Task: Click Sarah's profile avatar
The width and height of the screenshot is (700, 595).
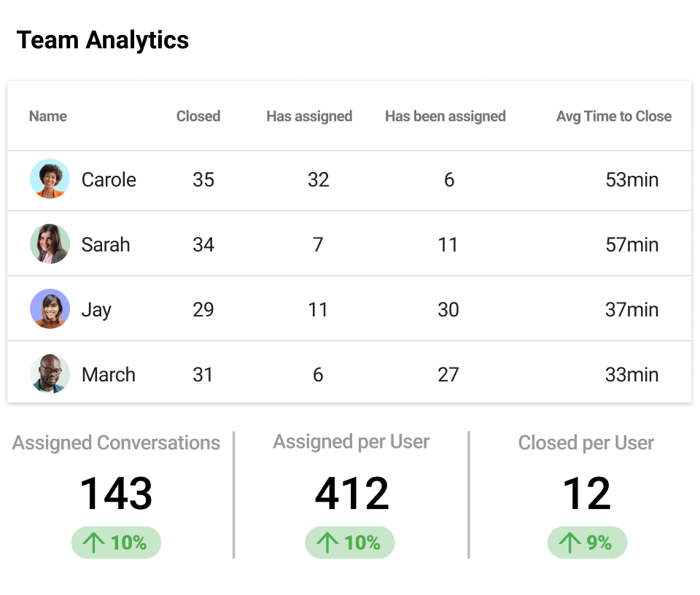Action: pyautogui.click(x=50, y=244)
